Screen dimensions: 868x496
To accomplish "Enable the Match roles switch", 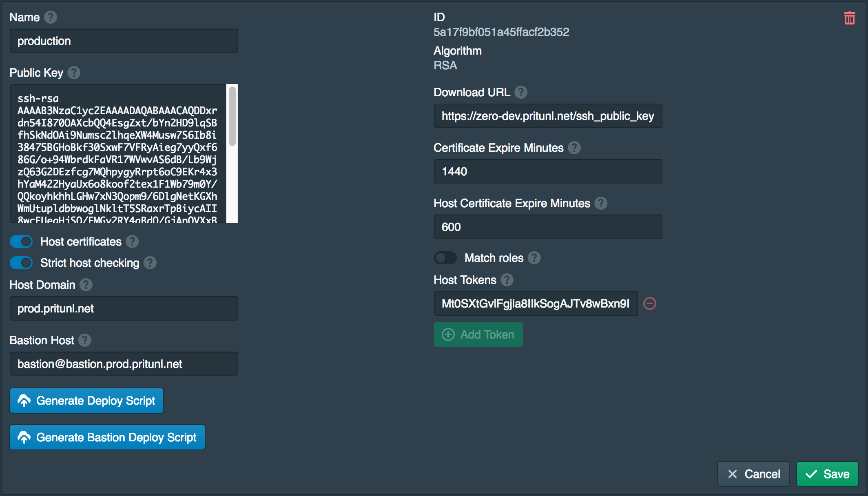I will [445, 258].
